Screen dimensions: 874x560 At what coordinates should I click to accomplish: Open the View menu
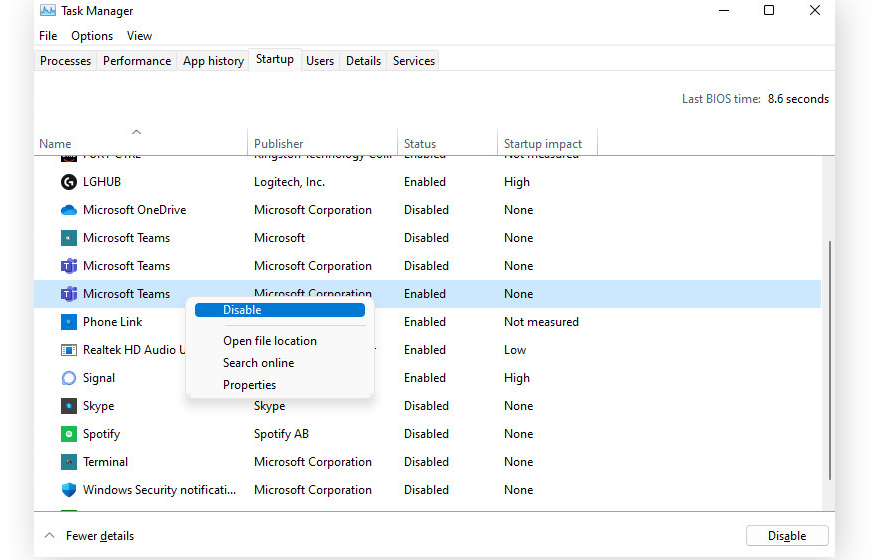coord(139,36)
